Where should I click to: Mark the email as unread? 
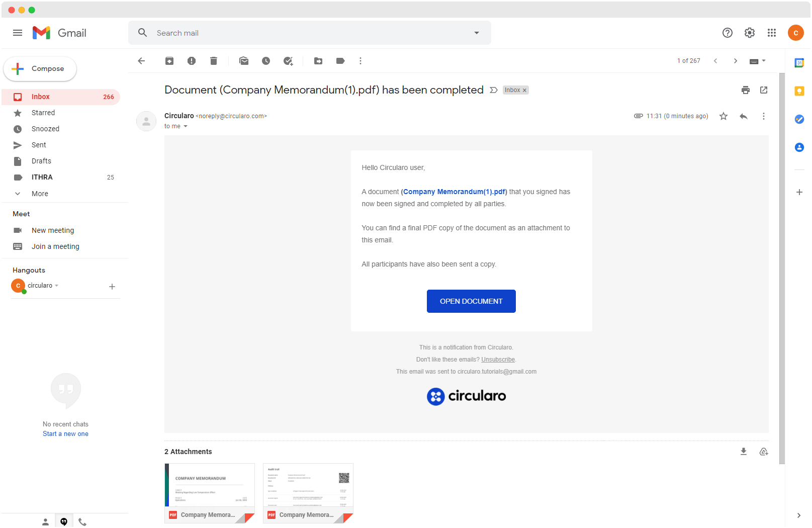(x=244, y=61)
